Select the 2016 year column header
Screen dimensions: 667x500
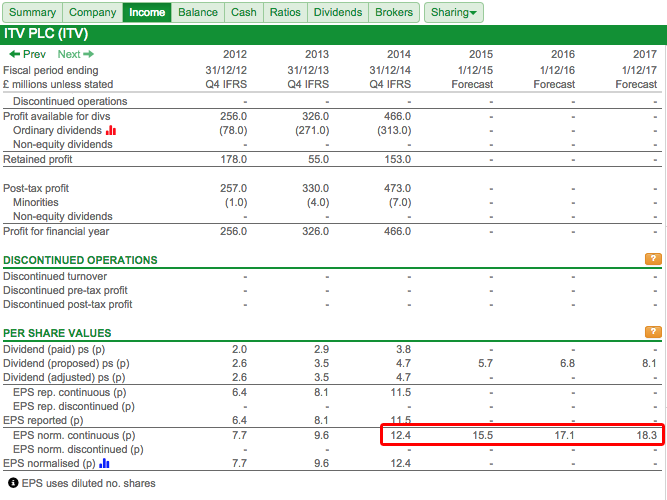(563, 54)
